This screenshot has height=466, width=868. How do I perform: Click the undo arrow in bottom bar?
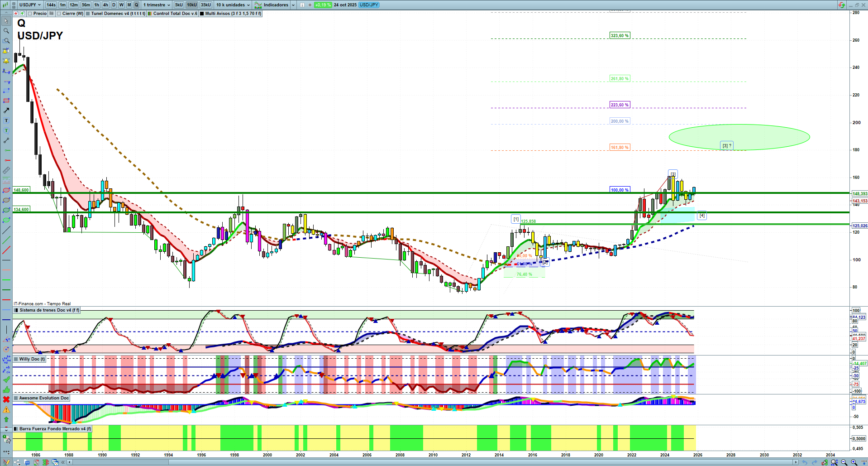(805, 462)
